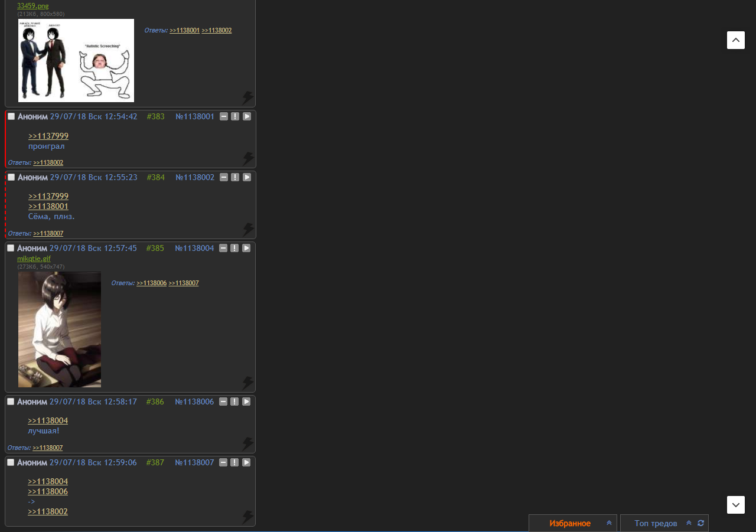Click the lightning icon in post #387
Viewport: 756px width, 532px height.
pyautogui.click(x=248, y=517)
